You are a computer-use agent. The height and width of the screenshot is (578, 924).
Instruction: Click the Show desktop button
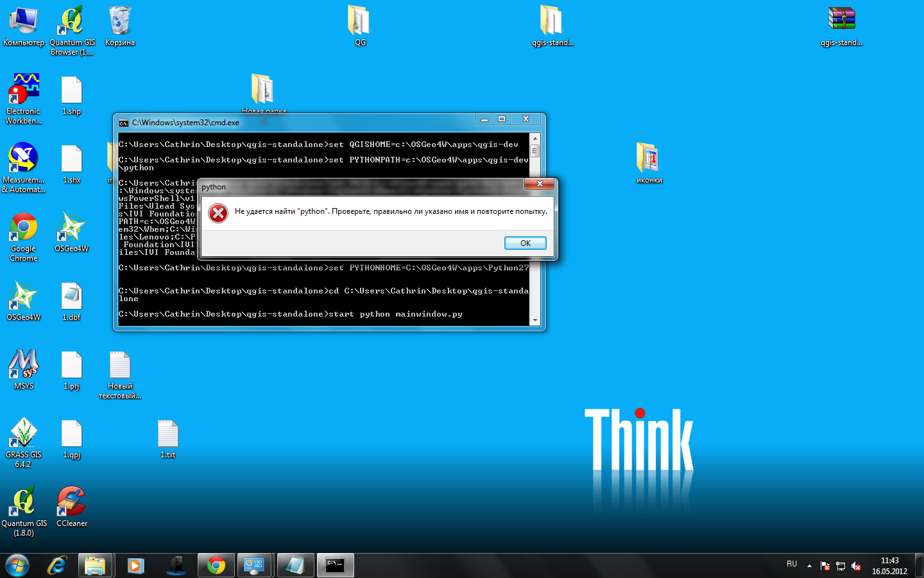pyautogui.click(x=920, y=566)
